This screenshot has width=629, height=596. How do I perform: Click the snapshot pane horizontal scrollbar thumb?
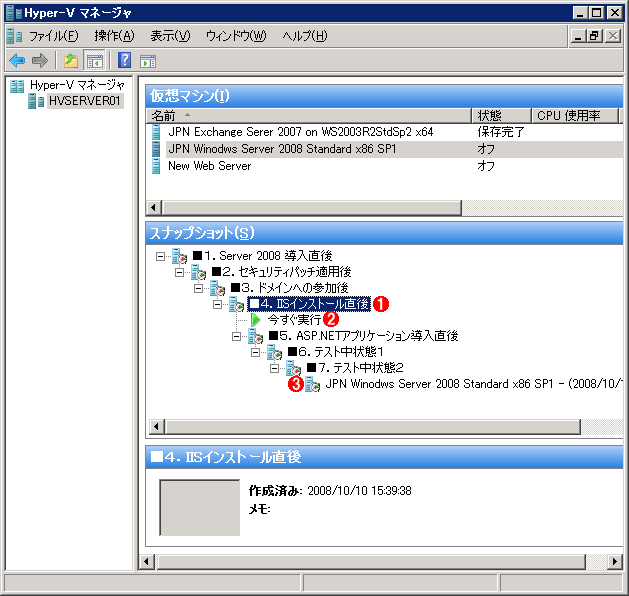[373, 427]
